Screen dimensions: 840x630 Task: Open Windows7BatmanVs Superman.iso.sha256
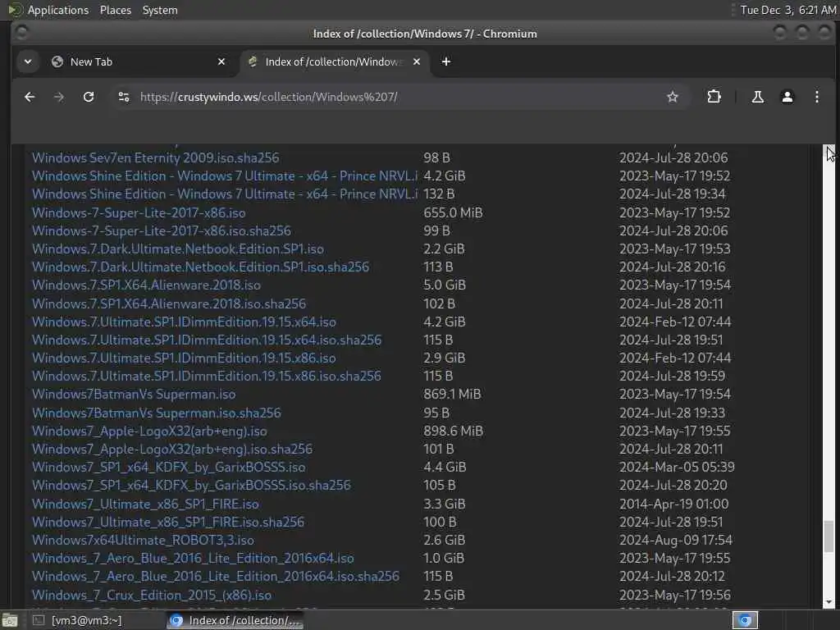pyautogui.click(x=157, y=413)
